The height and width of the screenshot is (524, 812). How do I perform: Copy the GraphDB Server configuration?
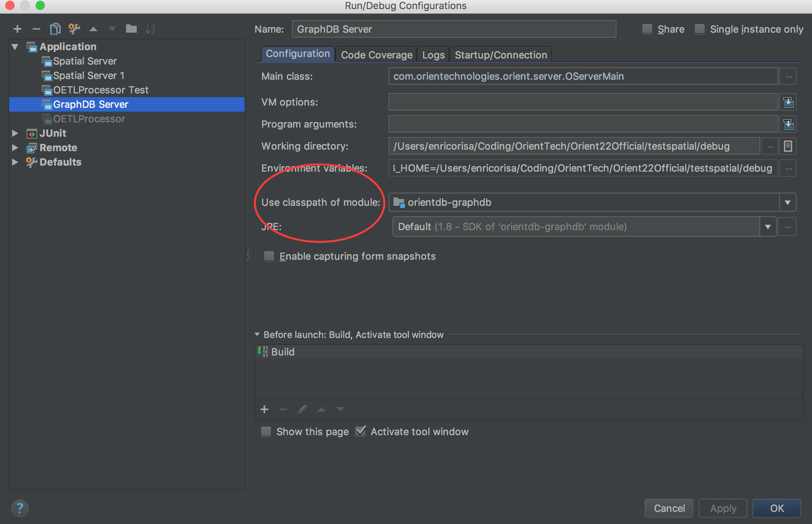pyautogui.click(x=55, y=28)
